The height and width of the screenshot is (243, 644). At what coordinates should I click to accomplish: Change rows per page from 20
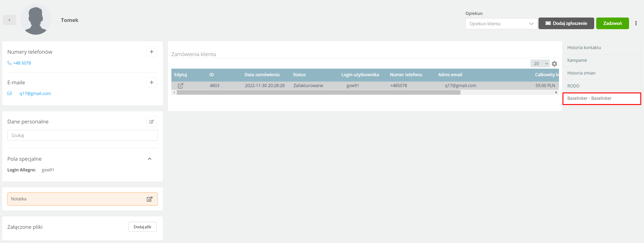540,63
